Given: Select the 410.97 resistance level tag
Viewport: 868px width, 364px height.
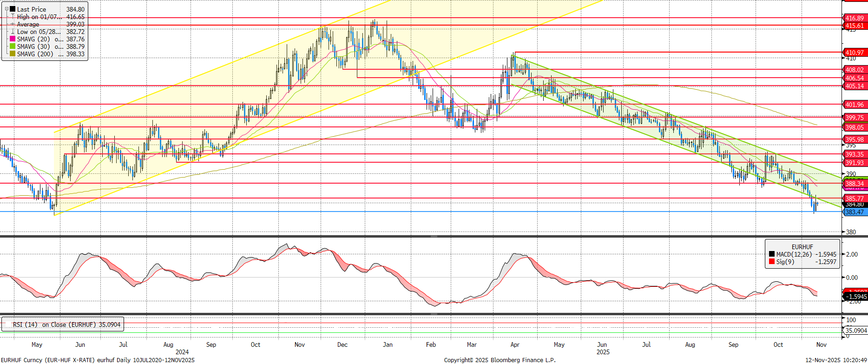Looking at the screenshot, I should tap(854, 53).
